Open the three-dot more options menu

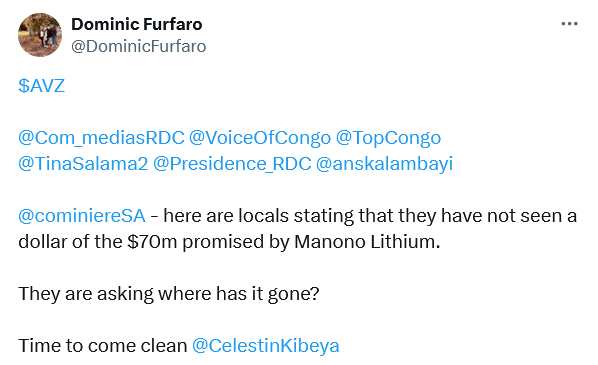pyautogui.click(x=569, y=24)
